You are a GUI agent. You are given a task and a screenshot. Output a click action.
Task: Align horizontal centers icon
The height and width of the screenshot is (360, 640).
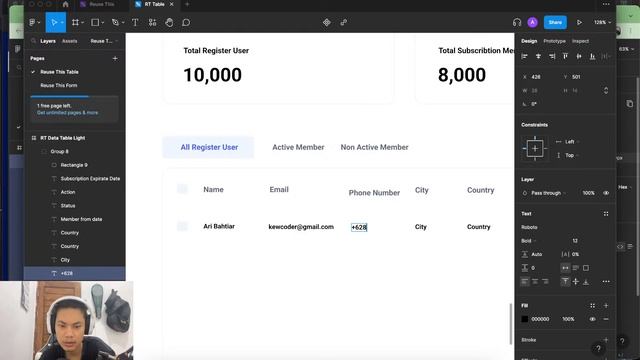point(538,56)
